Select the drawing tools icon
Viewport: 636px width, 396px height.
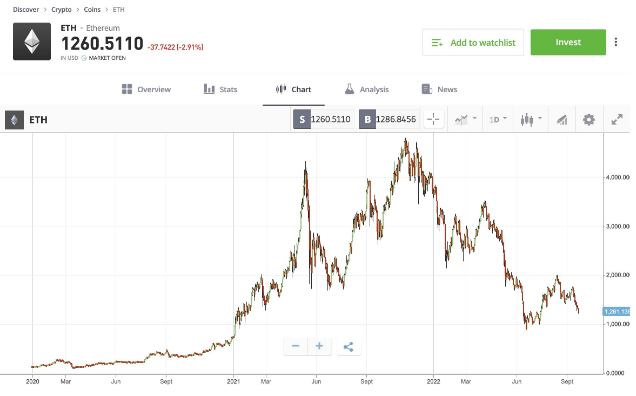click(x=562, y=119)
